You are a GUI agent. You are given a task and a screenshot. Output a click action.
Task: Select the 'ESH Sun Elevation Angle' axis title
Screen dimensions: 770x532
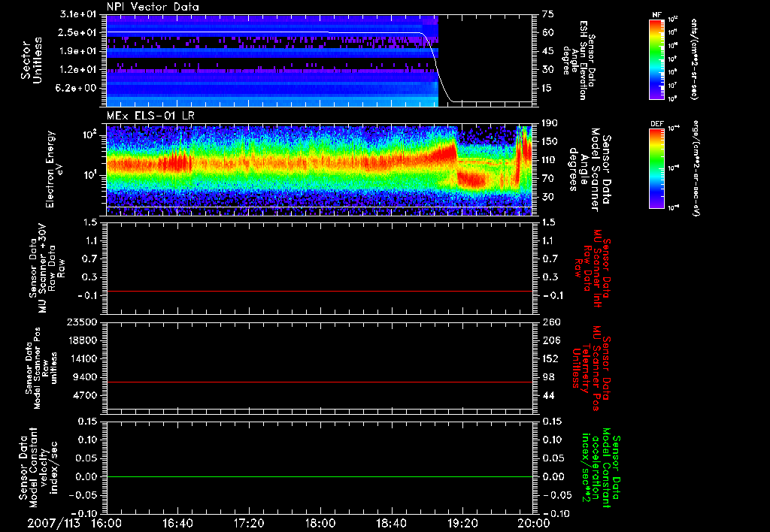(579, 60)
